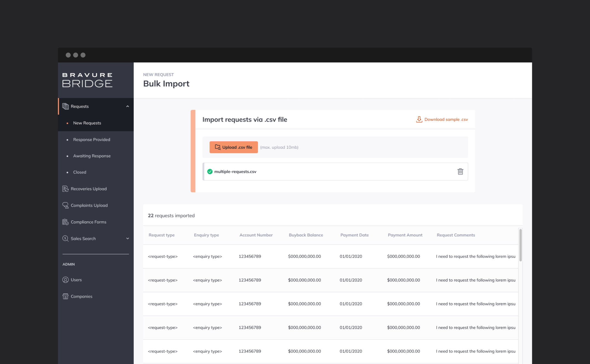590x364 pixels.
Task: Expand the Sales Search chevron
Action: point(127,238)
